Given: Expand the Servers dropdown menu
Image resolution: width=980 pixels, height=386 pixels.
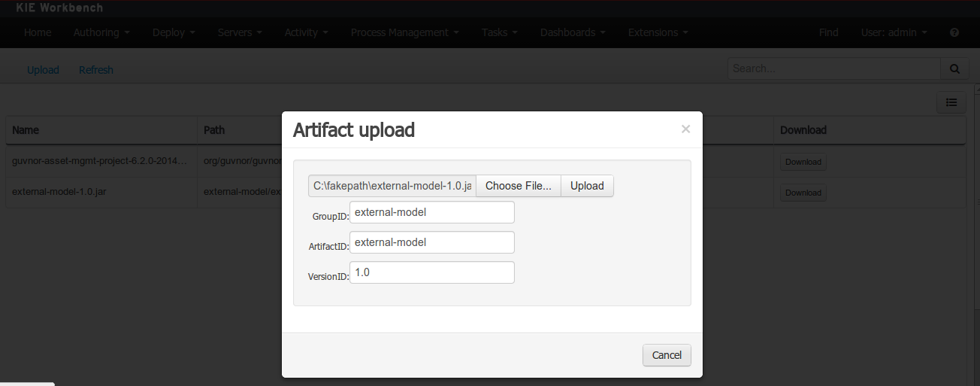Looking at the screenshot, I should pyautogui.click(x=240, y=32).
